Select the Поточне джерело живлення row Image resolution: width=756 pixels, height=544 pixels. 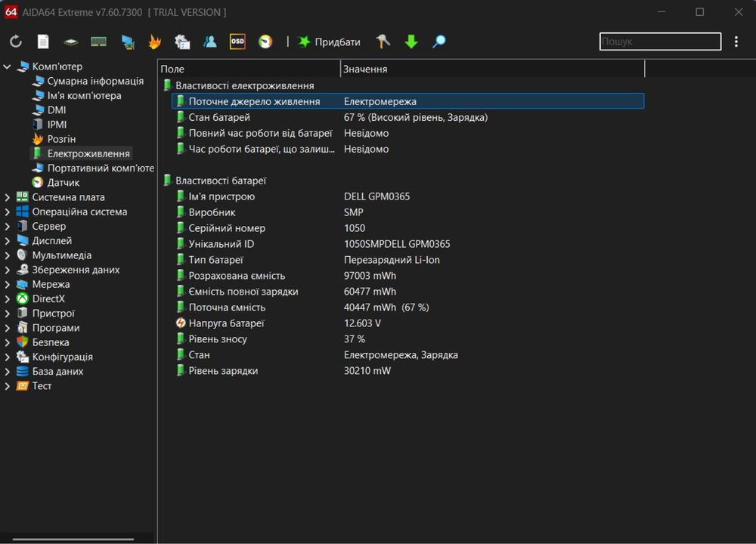[408, 101]
